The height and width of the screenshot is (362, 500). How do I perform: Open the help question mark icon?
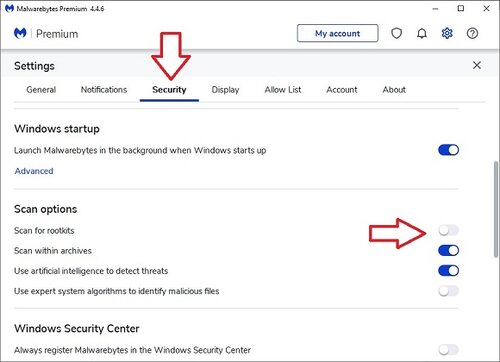click(x=472, y=33)
